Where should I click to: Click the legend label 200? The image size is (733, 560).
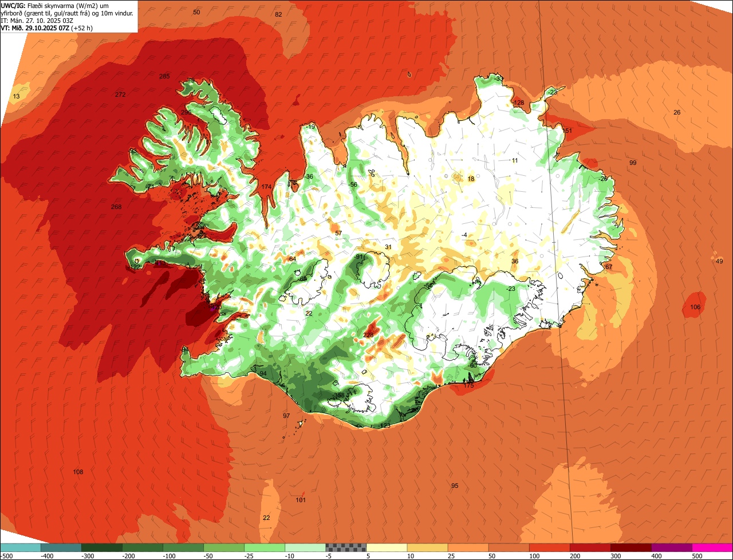[574, 556]
